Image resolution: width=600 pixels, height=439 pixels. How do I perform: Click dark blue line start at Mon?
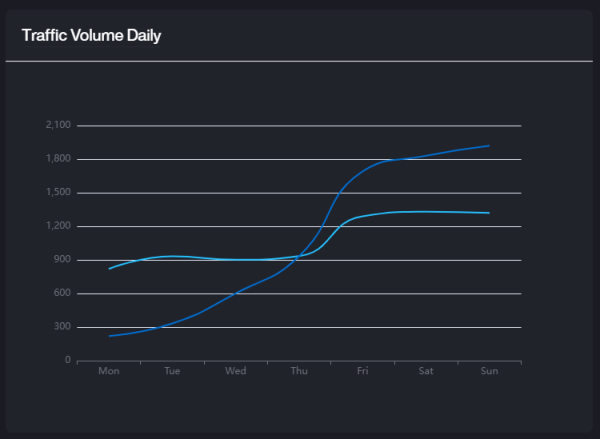tap(109, 336)
